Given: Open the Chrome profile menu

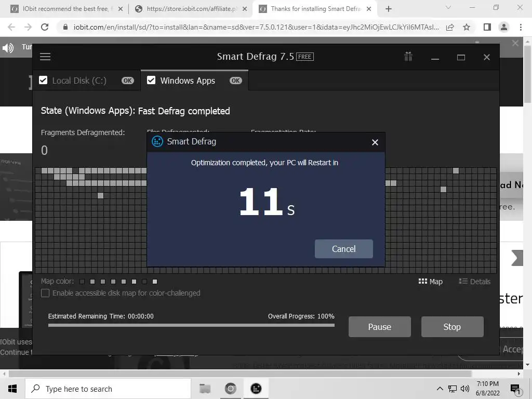Looking at the screenshot, I should [504, 27].
